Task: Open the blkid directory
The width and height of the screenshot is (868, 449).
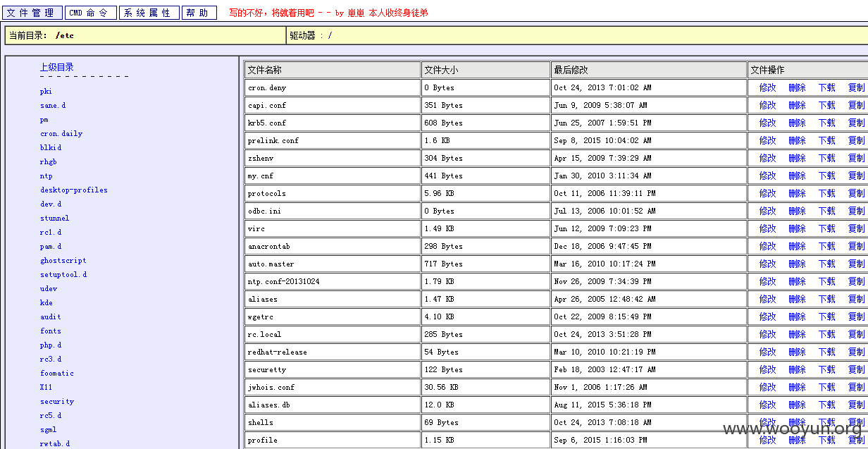Action: [x=51, y=148]
